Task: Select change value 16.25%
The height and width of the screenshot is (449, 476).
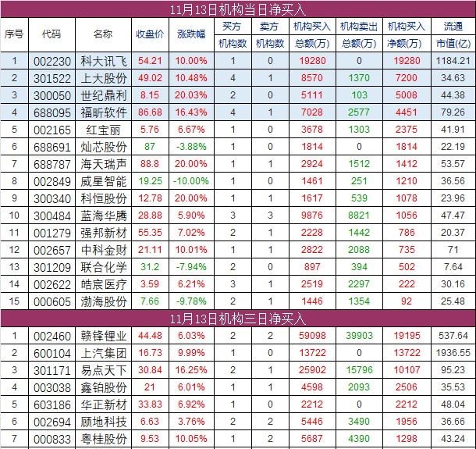Action: pyautogui.click(x=191, y=370)
